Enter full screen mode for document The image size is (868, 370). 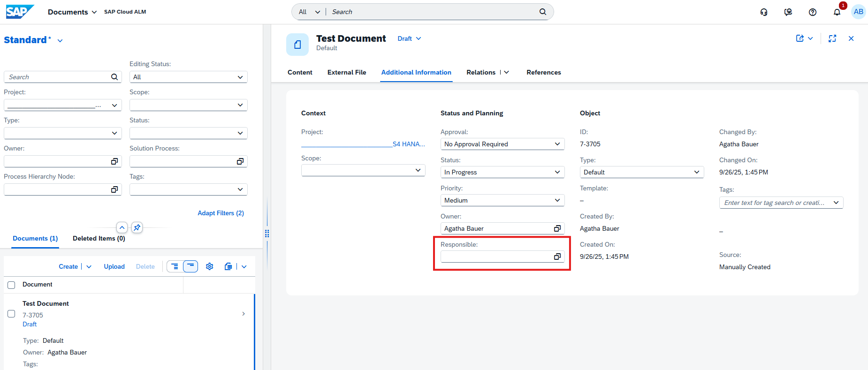832,38
